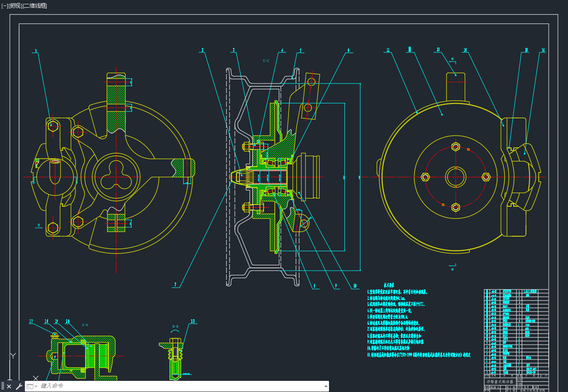Grab the command line grip handle
Image resolution: width=568 pixels, height=392 pixels.
tap(3, 386)
